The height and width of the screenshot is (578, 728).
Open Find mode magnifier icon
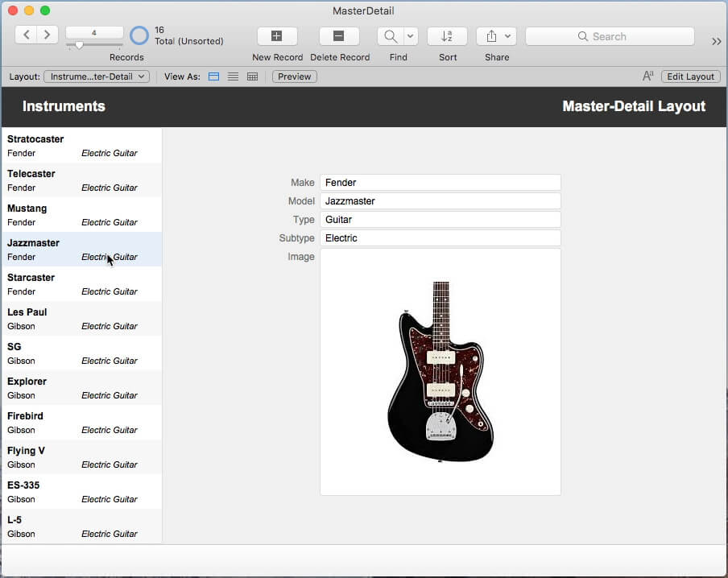click(391, 35)
